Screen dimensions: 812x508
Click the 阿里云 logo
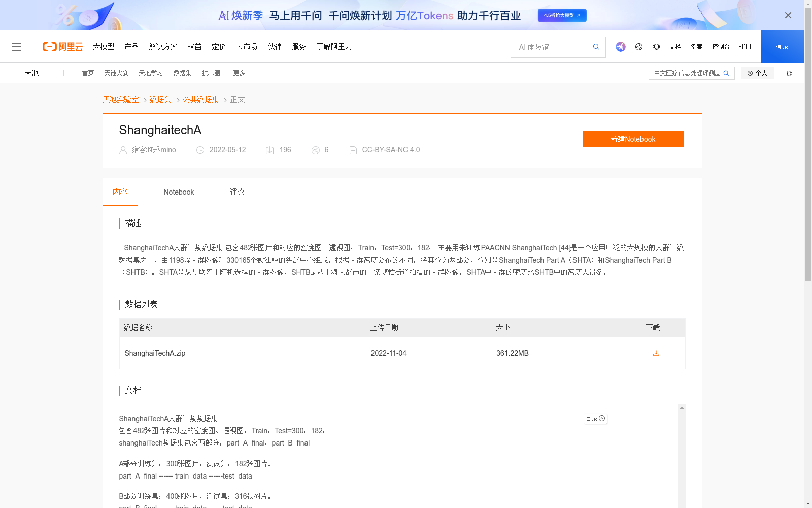pos(62,47)
